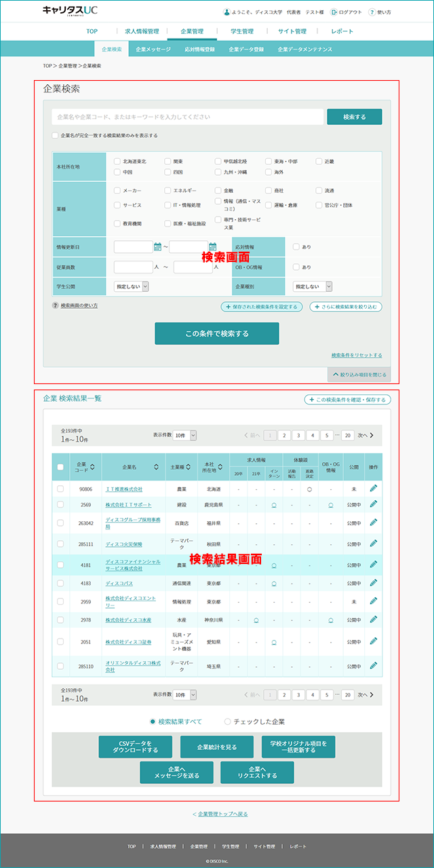This screenshot has width=434, height=868.
Task: Open calendar picker for 情報更新日 end date
Action: pos(212,247)
